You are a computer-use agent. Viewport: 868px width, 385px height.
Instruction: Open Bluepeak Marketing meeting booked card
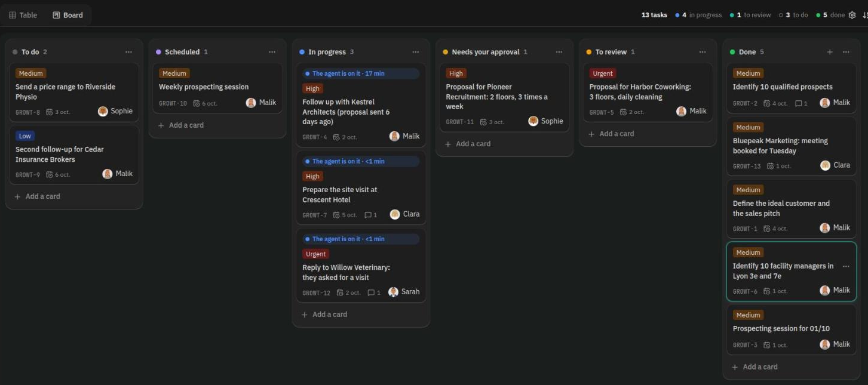(x=792, y=146)
